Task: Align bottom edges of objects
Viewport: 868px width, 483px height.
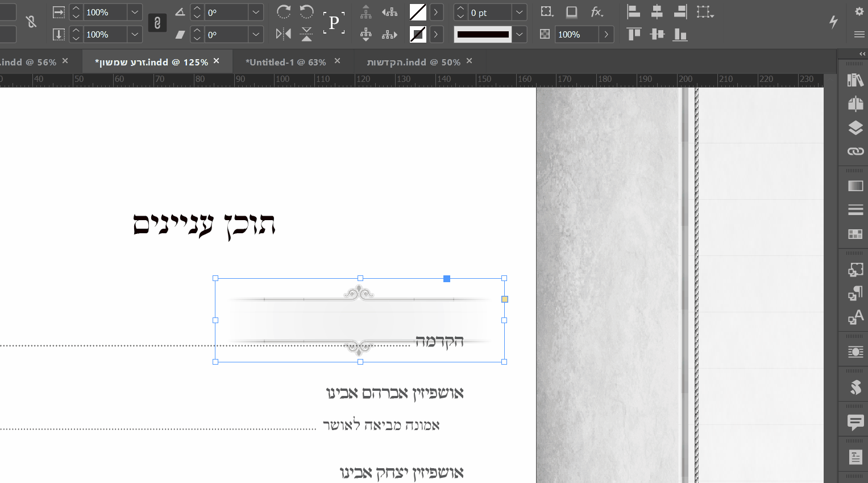Action: (680, 34)
